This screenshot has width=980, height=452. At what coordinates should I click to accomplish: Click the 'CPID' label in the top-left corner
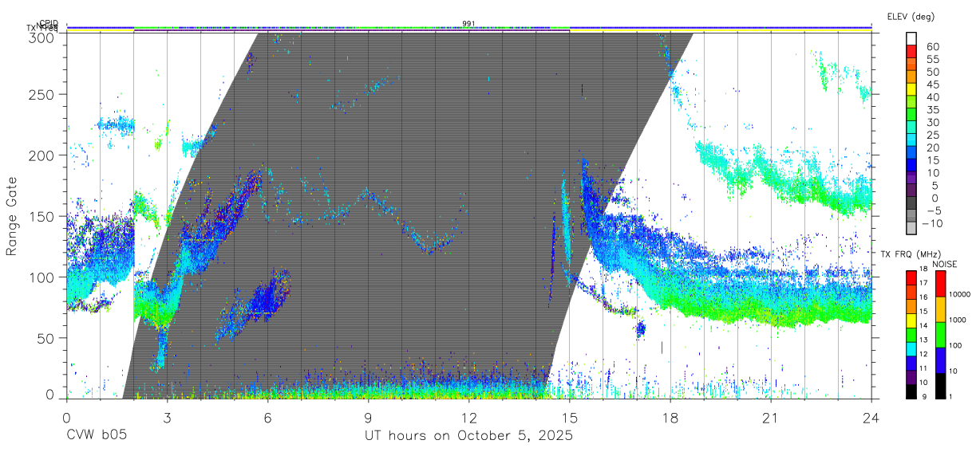(x=49, y=23)
